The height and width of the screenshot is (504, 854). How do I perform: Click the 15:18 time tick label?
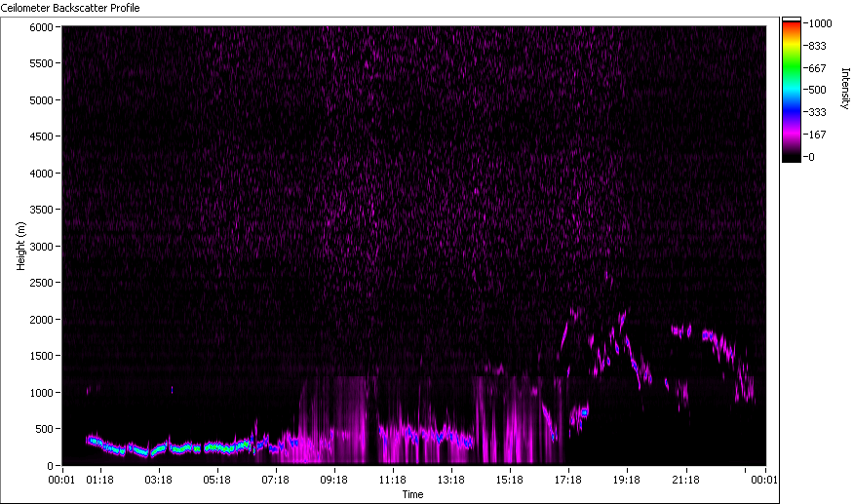[x=510, y=480]
